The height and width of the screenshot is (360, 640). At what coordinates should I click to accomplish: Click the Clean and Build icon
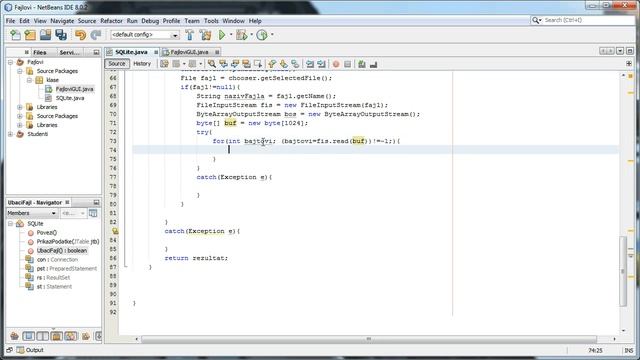[206, 35]
